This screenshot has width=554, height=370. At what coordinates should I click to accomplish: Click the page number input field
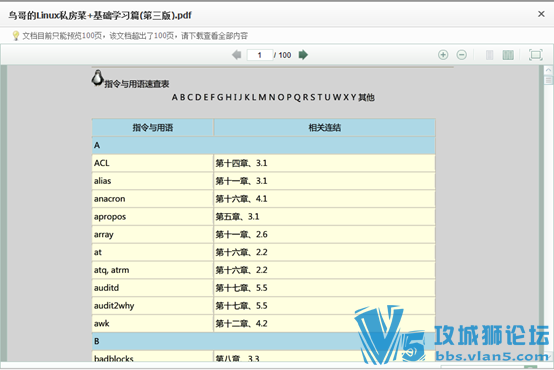coord(260,55)
